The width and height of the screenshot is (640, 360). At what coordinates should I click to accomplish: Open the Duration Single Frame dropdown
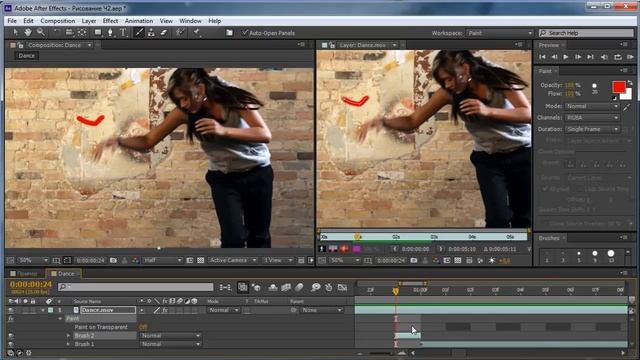click(x=592, y=129)
